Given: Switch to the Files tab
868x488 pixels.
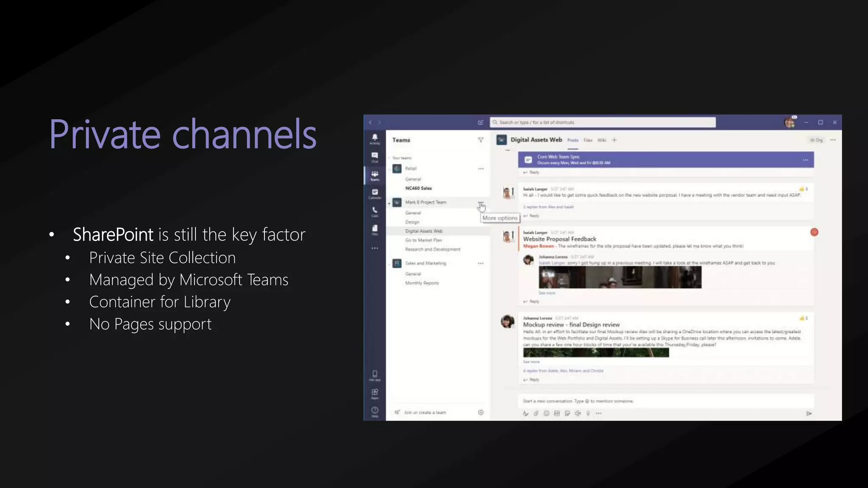Looking at the screenshot, I should point(588,140).
